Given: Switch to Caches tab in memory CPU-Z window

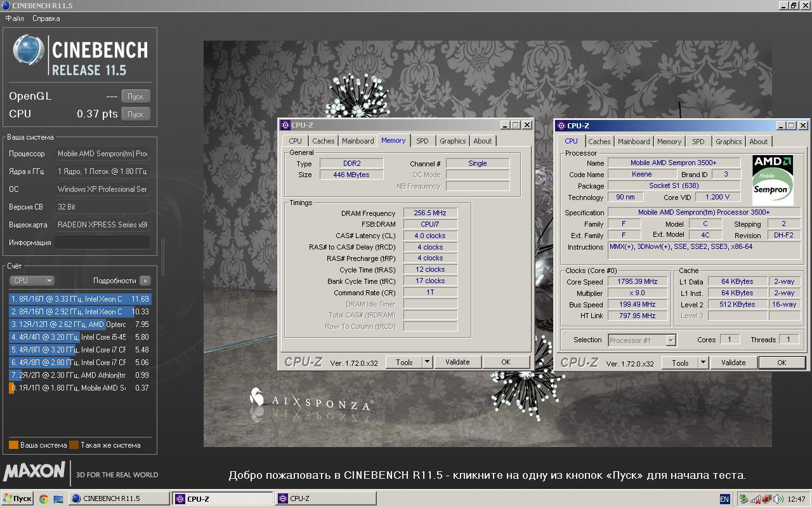Looking at the screenshot, I should point(324,141).
